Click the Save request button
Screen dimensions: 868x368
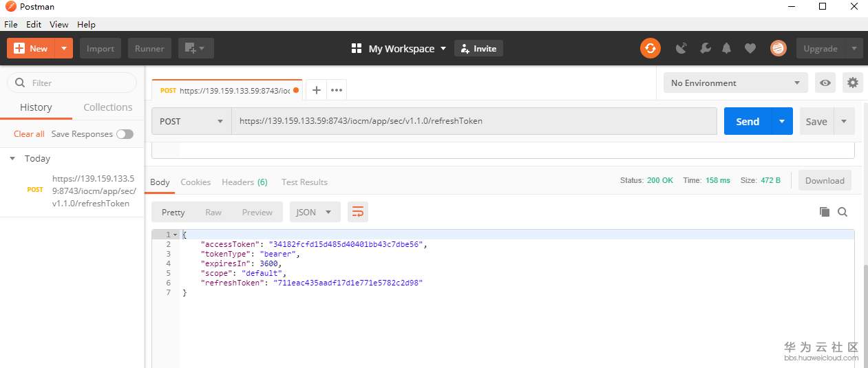[816, 121]
